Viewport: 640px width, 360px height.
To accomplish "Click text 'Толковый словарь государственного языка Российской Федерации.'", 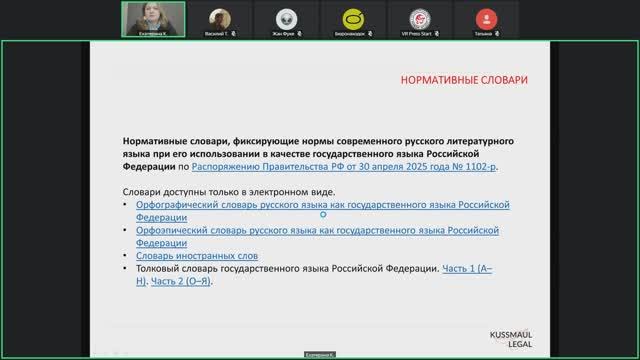I will 287,269.
